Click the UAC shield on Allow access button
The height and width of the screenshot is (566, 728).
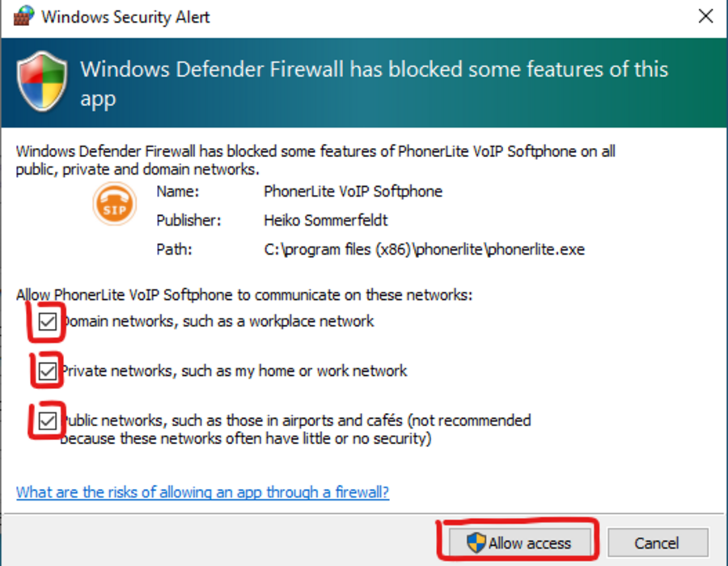coord(476,543)
